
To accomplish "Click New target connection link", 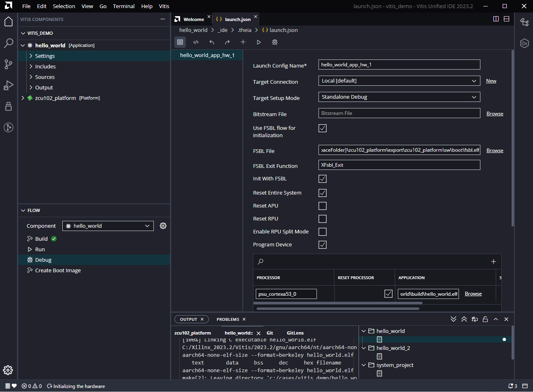I will click(491, 81).
